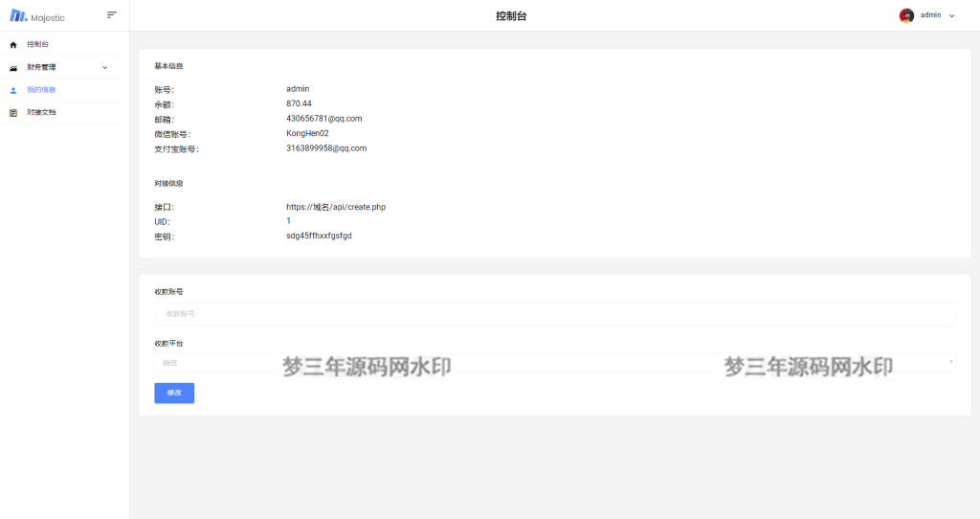Click the 支付宝账号: label
980x519 pixels.
pos(176,149)
